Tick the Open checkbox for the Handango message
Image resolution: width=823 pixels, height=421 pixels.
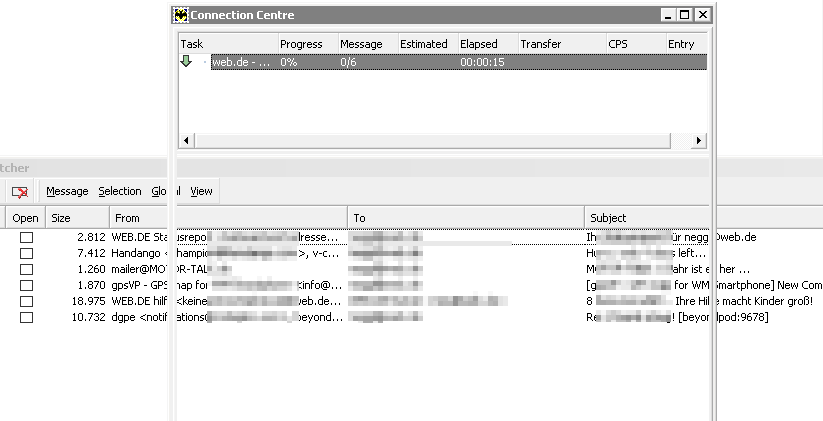coord(26,253)
